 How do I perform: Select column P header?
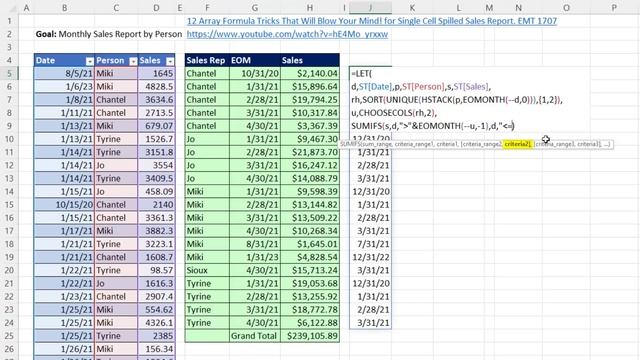pos(613,7)
